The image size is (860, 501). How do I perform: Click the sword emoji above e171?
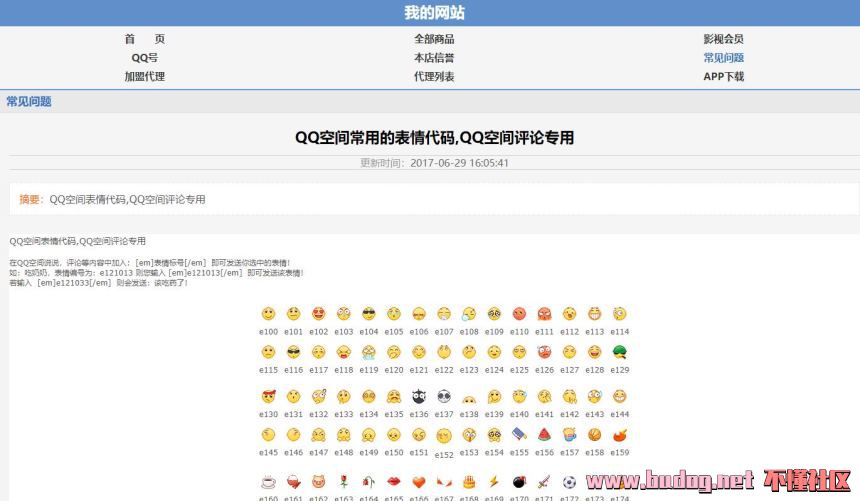pyautogui.click(x=544, y=482)
